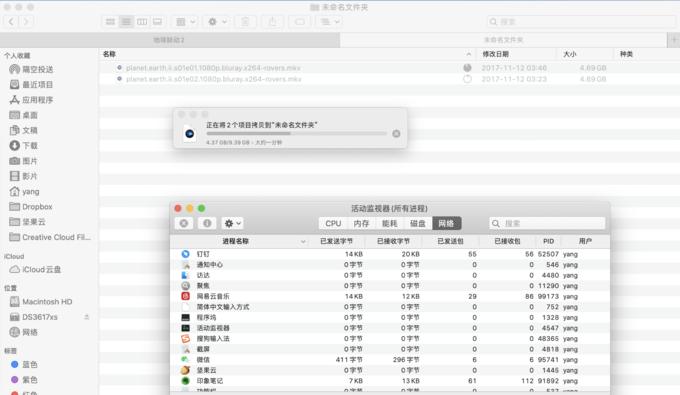
Task: Select the planet.earth.ii.s01e01 file
Action: (x=389, y=68)
